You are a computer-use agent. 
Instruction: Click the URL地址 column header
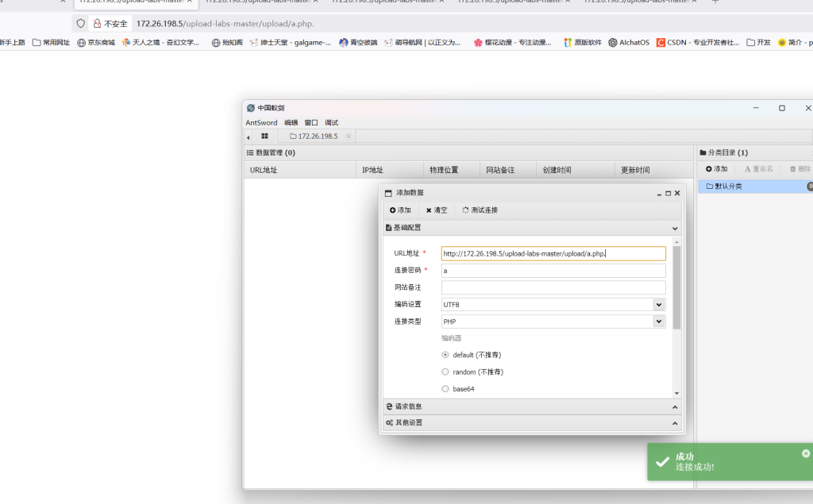[299, 170]
